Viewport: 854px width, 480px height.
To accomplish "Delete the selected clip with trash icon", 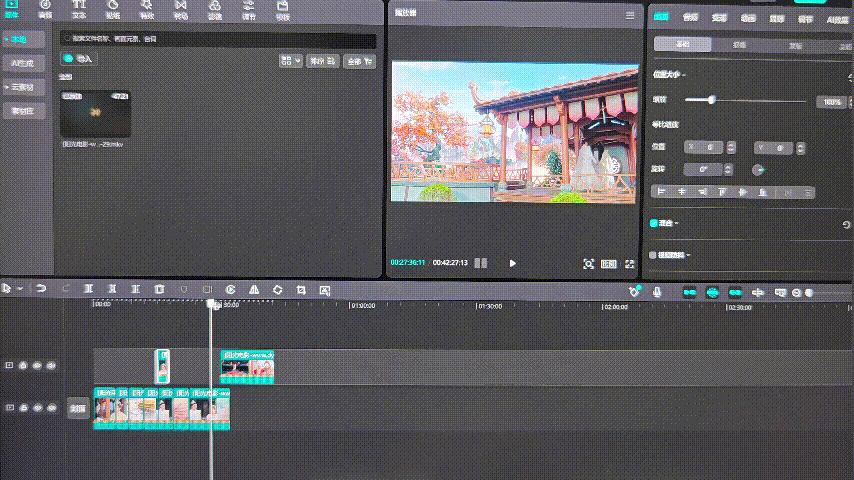I will [159, 289].
